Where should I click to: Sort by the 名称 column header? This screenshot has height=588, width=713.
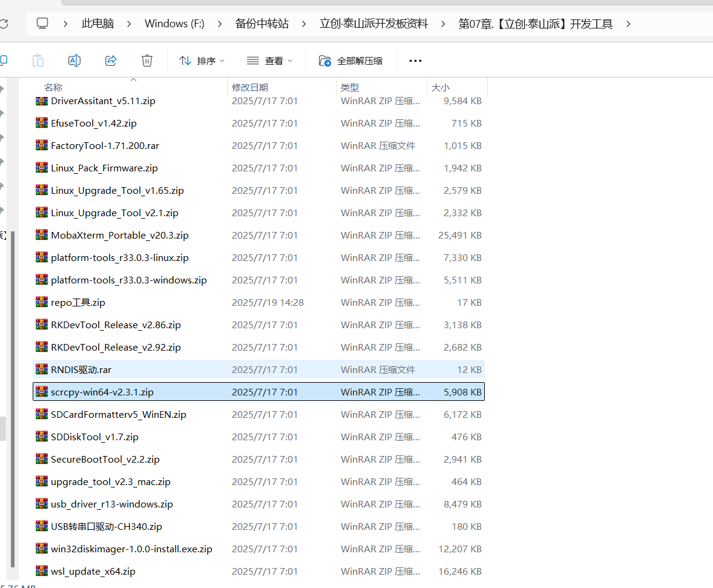53,87
